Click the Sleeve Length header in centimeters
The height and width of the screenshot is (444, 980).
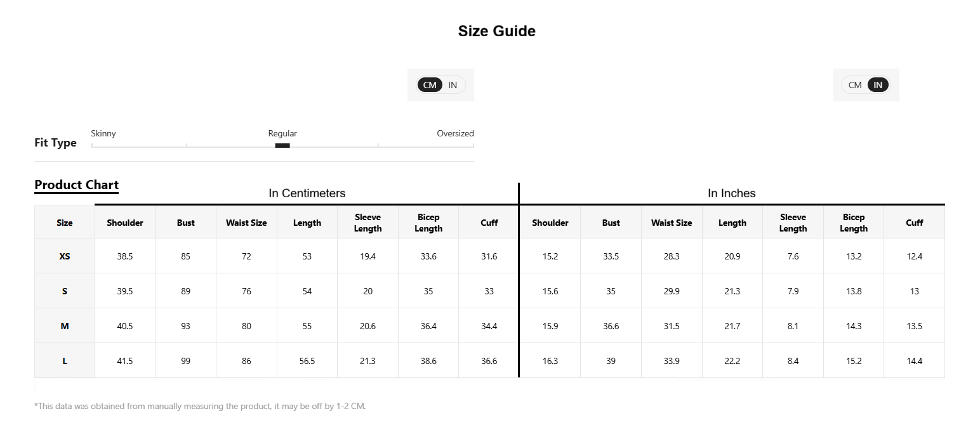(368, 223)
